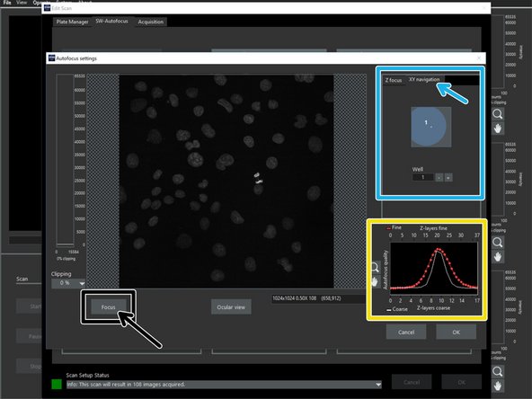Viewport: 532px width, 399px height.
Task: Click pan hand under the last background histogram
Action: pyautogui.click(x=498, y=386)
